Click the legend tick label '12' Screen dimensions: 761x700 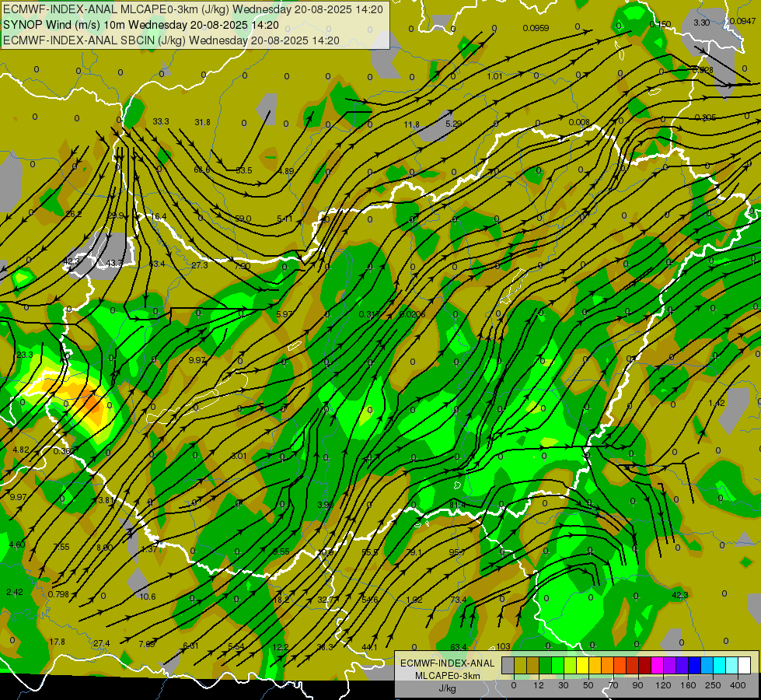coord(539,685)
